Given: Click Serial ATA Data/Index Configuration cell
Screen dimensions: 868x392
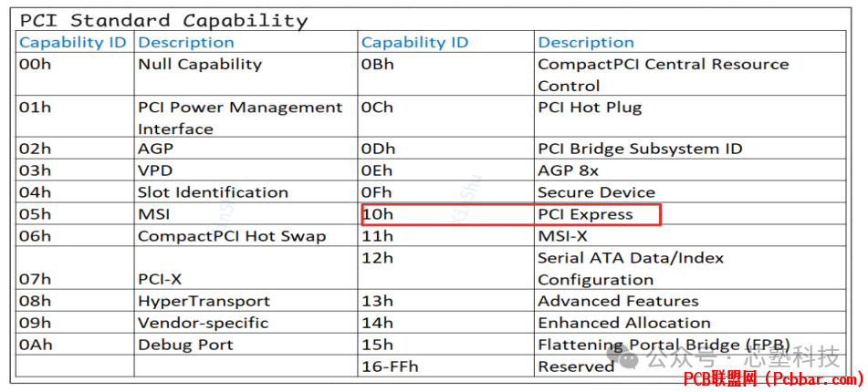Looking at the screenshot, I should coord(630,269).
